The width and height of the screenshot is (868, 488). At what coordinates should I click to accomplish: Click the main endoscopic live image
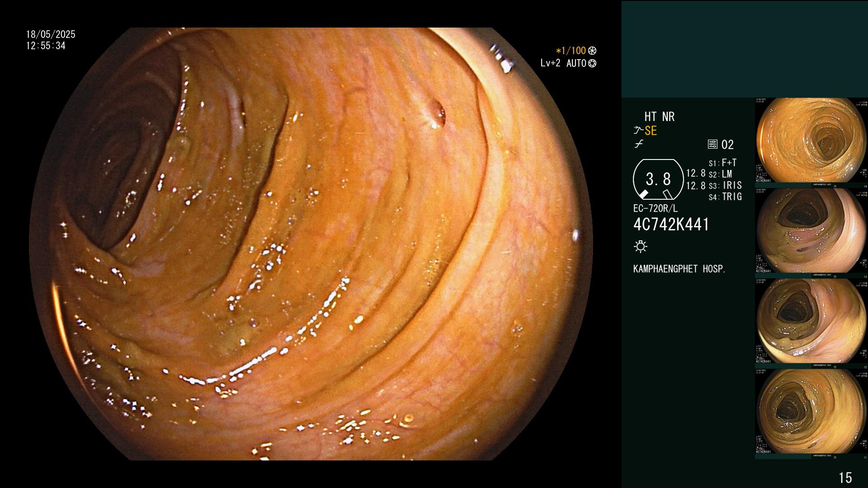pyautogui.click(x=311, y=244)
